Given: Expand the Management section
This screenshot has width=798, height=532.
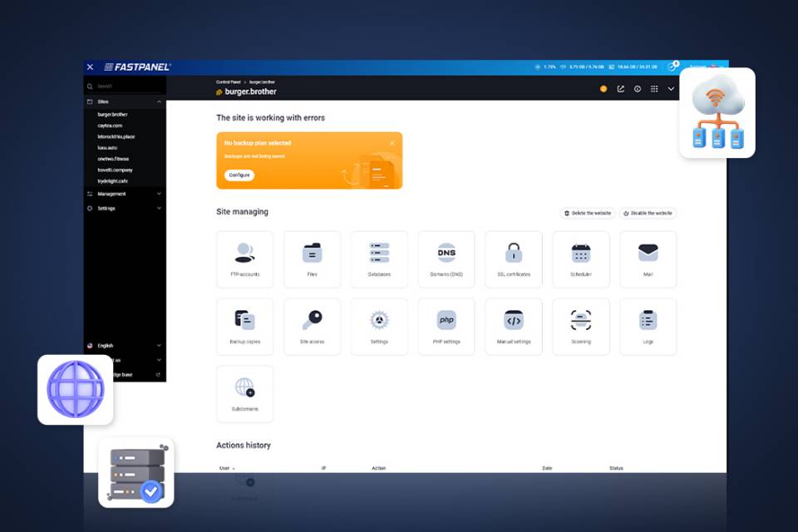Looking at the screenshot, I should tap(125, 194).
